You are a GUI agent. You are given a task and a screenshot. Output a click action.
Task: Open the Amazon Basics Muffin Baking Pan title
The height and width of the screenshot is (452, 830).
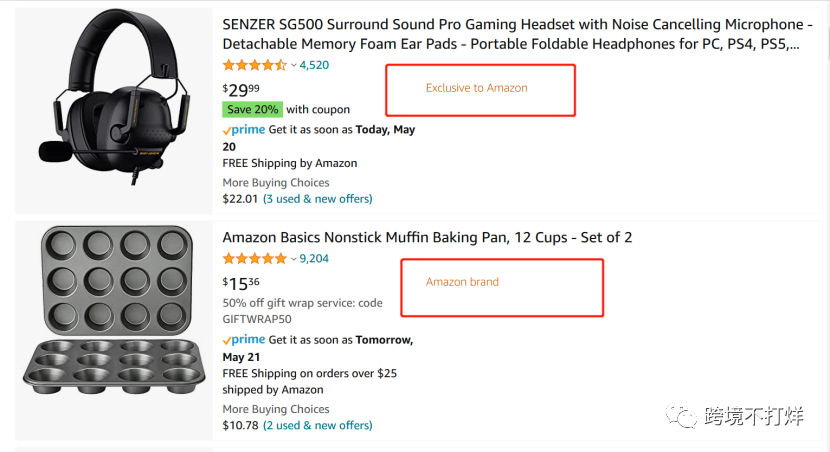click(427, 237)
